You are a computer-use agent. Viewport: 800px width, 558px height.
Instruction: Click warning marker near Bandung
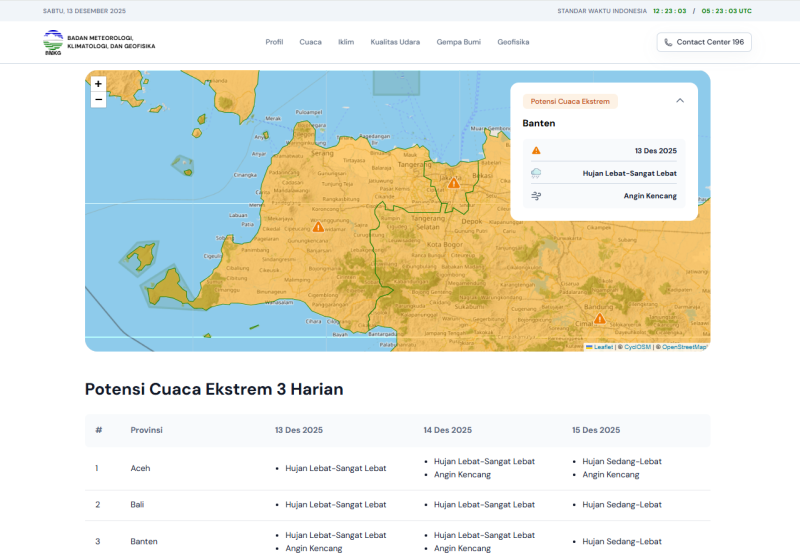click(599, 319)
